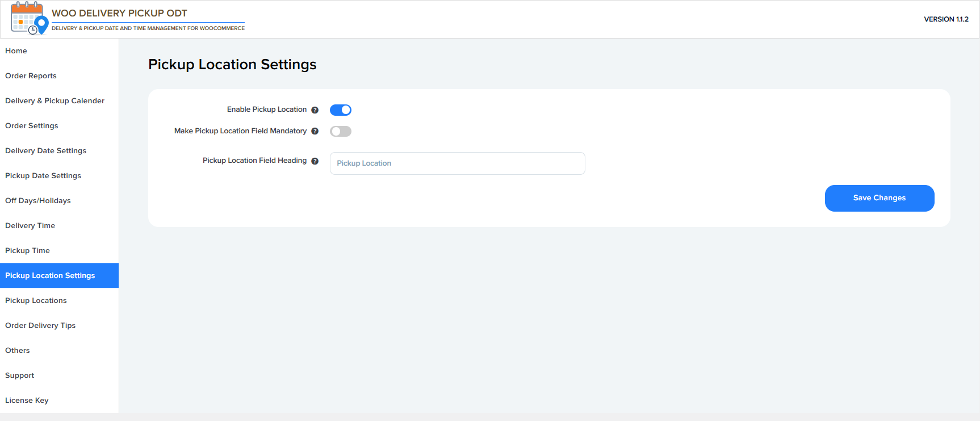Screen dimensions: 980x421
Task: Open the Support page link
Action: 20,376
